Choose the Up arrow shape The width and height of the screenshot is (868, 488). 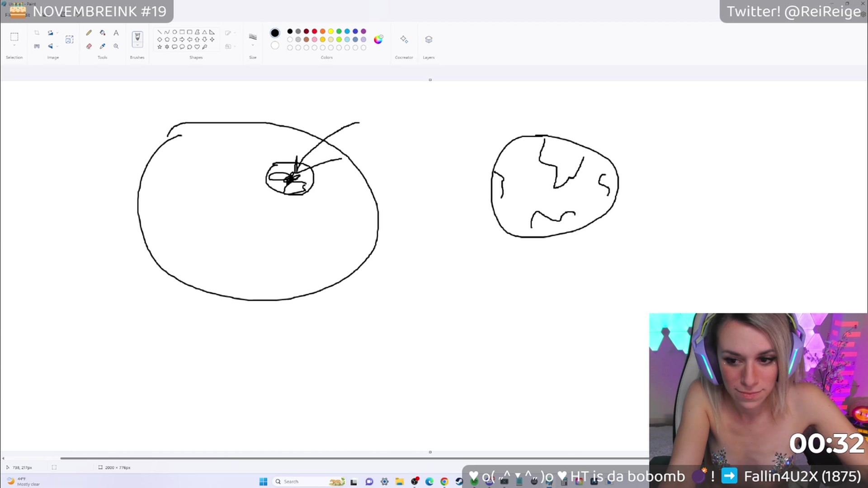pyautogui.click(x=197, y=39)
